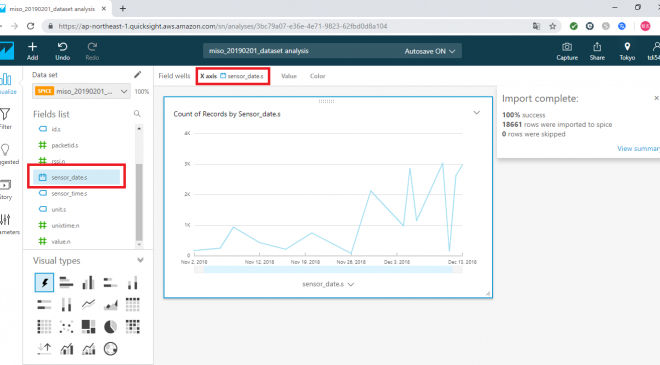
Task: Click the fields list scrollbar up arrow
Action: tap(139, 128)
